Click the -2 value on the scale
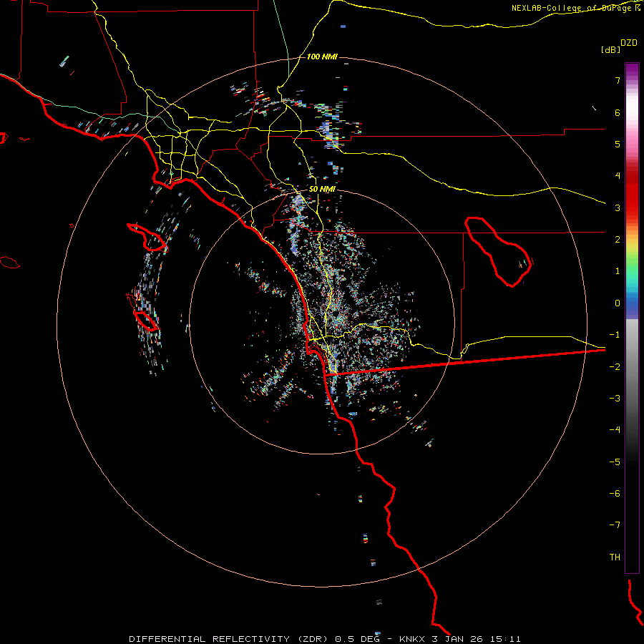 tap(615, 367)
